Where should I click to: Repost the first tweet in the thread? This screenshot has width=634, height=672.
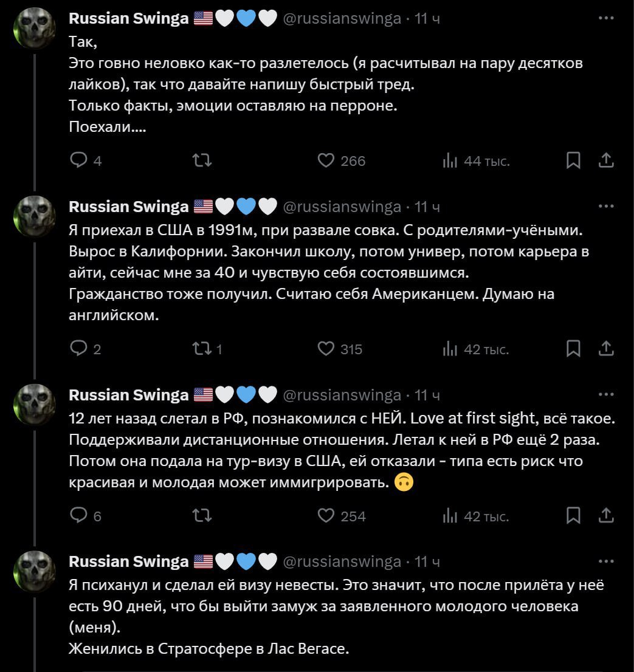click(x=202, y=160)
